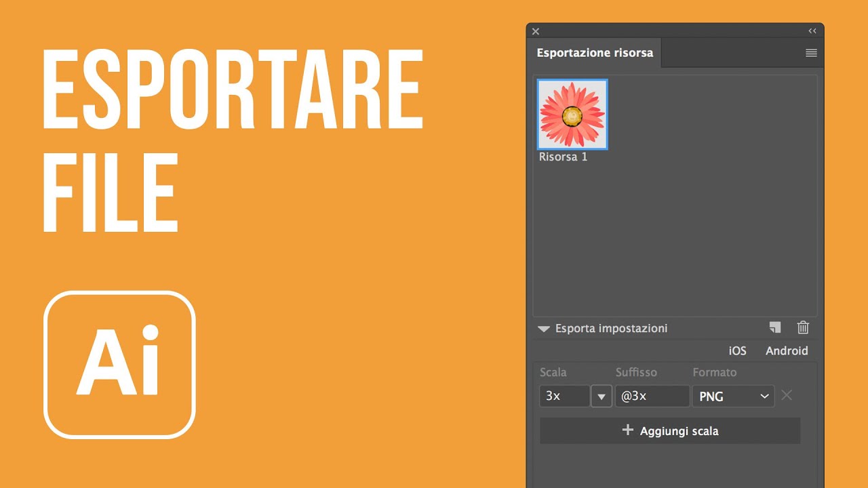Click Aggiungi scala button
This screenshot has height=488, width=868.
(670, 431)
